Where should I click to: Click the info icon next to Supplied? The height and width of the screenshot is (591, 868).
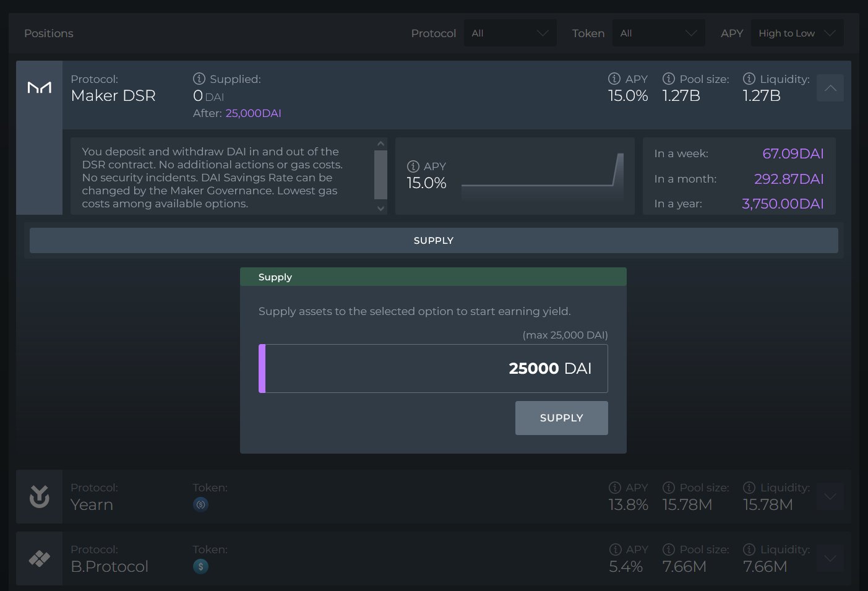click(x=199, y=79)
